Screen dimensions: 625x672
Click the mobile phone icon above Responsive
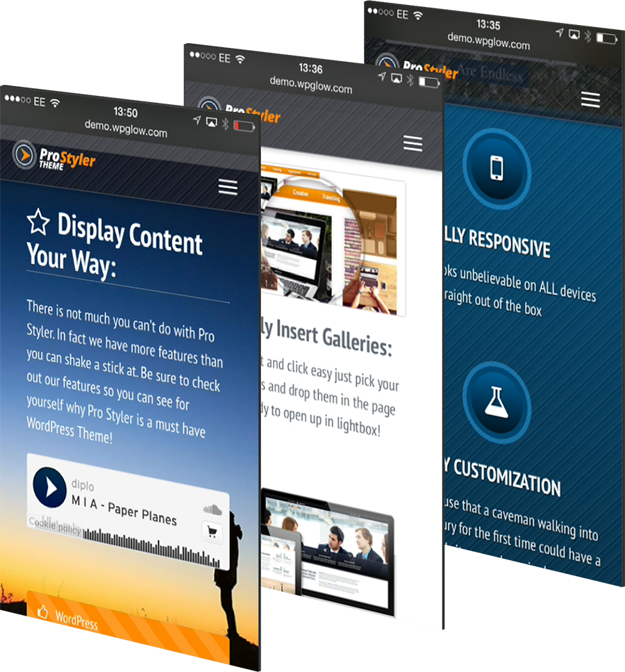[497, 168]
